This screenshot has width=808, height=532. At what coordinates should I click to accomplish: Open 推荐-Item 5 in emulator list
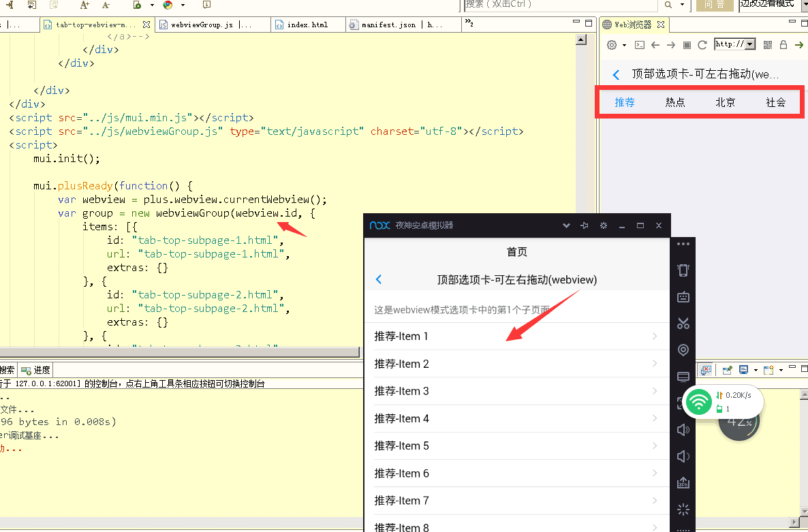click(516, 445)
